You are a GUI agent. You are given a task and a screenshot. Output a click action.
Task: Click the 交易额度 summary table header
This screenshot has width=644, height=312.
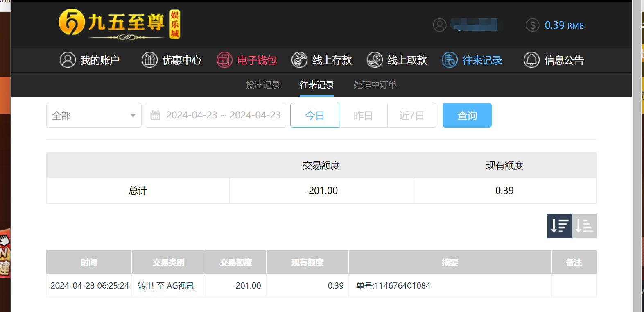click(321, 165)
